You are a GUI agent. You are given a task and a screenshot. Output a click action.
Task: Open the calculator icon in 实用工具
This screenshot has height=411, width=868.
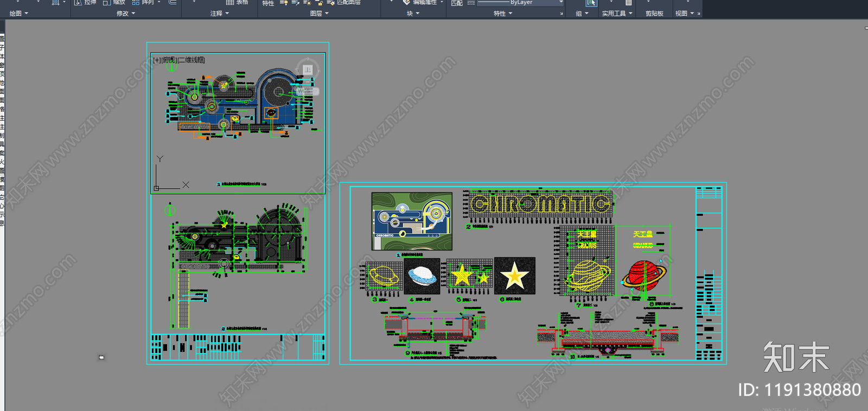tap(628, 3)
